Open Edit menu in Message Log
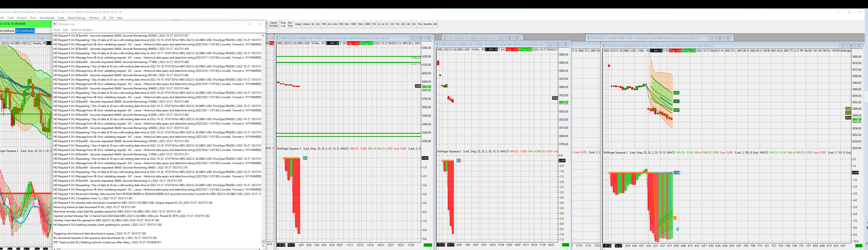Image resolution: width=868 pixels, height=250 pixels. click(x=65, y=30)
